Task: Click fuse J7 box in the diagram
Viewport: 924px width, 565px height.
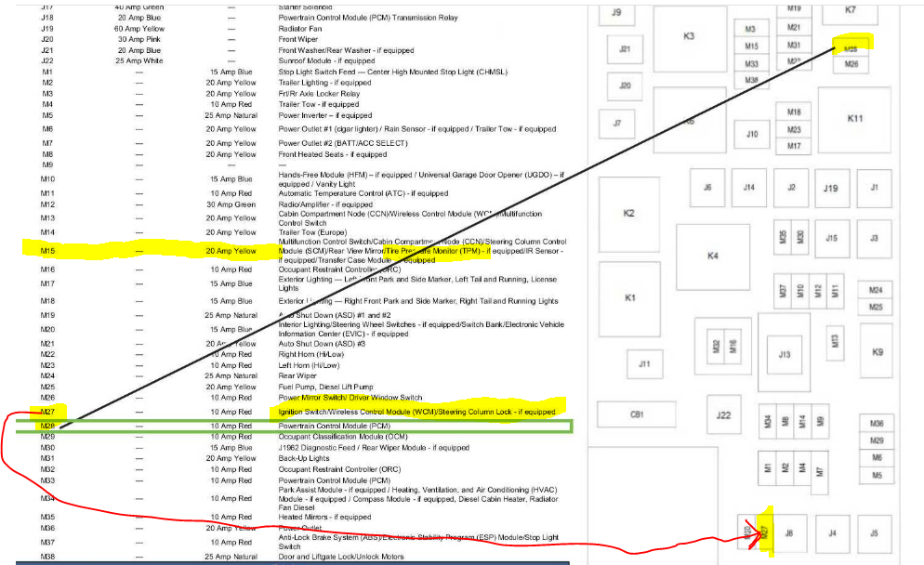Action: pyautogui.click(x=617, y=124)
